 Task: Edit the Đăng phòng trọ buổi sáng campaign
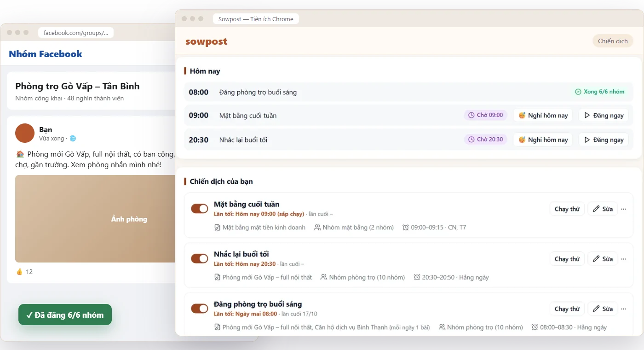603,309
